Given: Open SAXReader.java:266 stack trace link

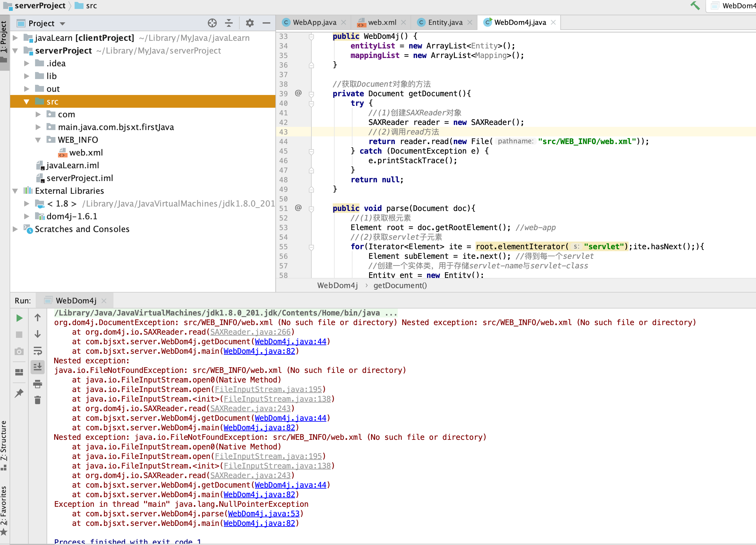Looking at the screenshot, I should tap(250, 332).
